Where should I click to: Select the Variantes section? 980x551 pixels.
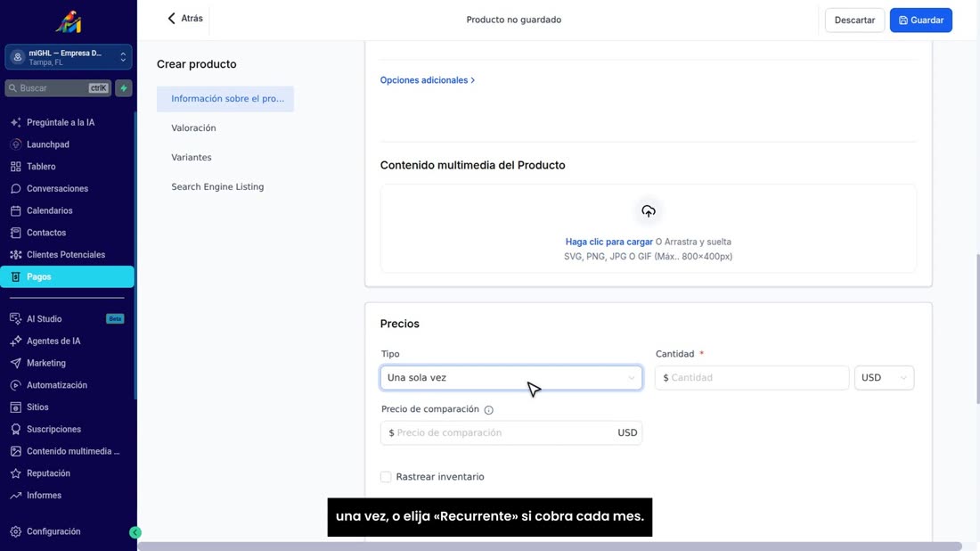(192, 158)
